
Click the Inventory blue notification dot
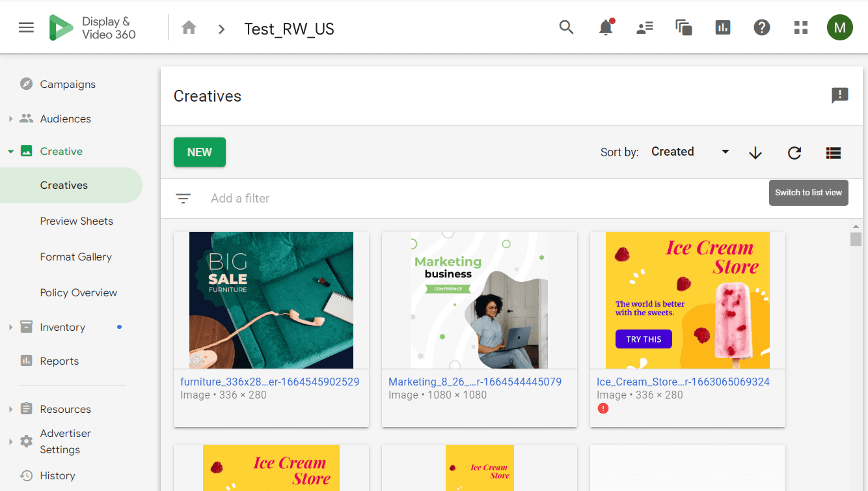tap(119, 327)
